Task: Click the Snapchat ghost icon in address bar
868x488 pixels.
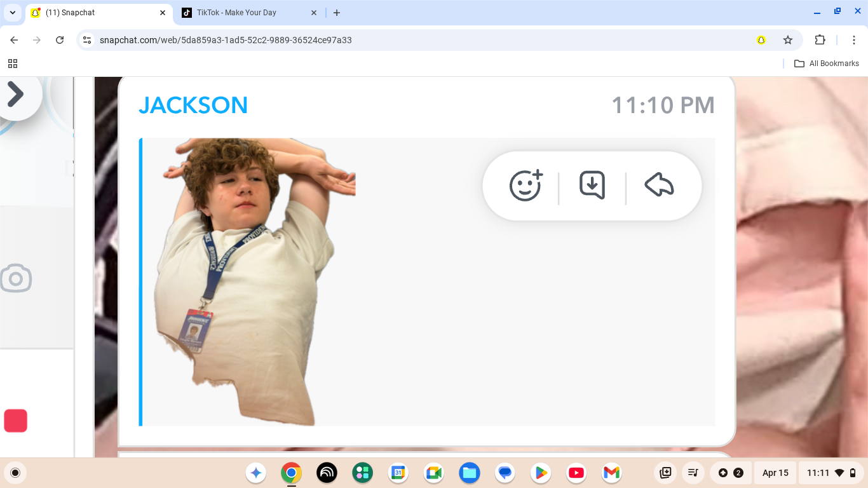Action: pos(761,40)
